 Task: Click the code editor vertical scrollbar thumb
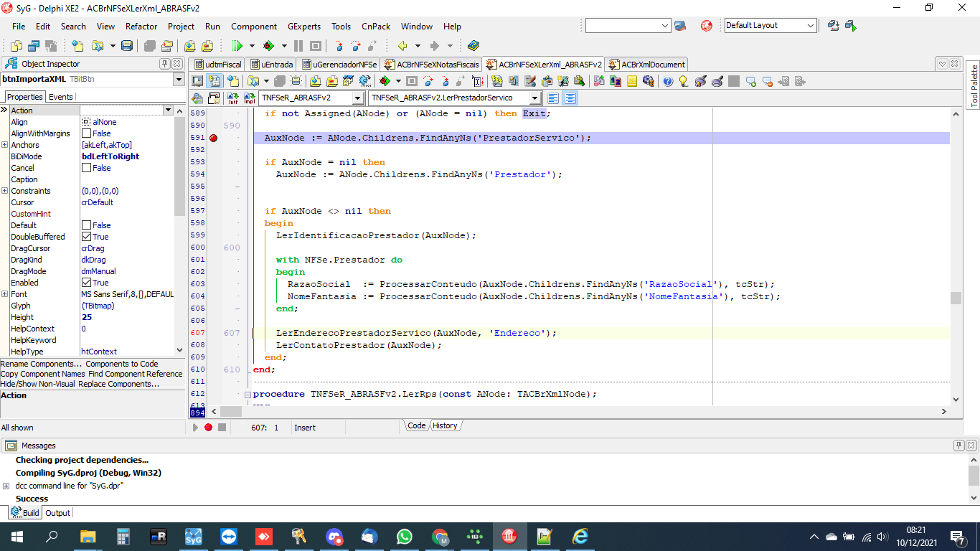[956, 298]
